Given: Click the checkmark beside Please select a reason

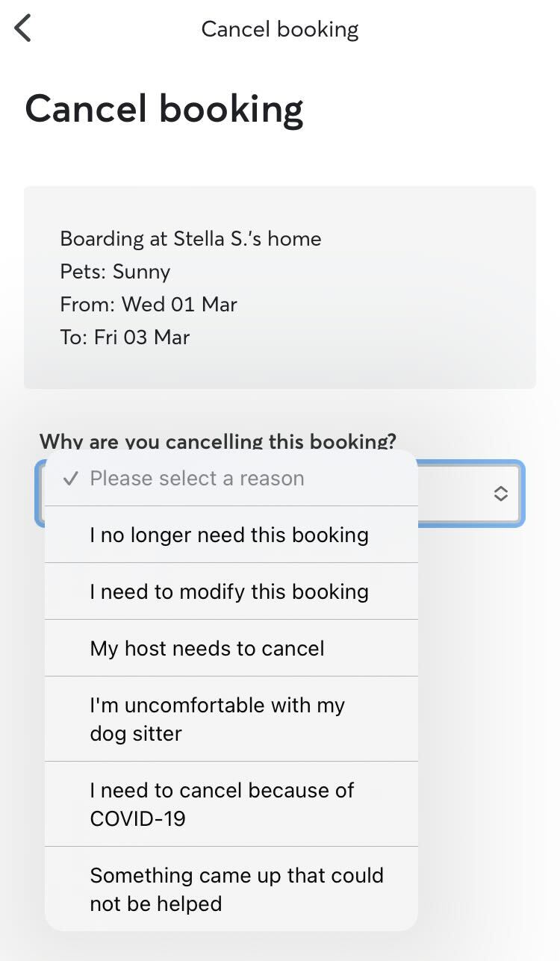Looking at the screenshot, I should [x=70, y=479].
